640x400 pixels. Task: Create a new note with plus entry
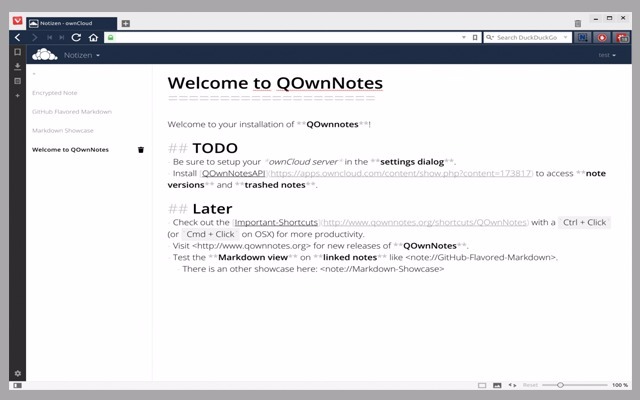click(x=34, y=74)
